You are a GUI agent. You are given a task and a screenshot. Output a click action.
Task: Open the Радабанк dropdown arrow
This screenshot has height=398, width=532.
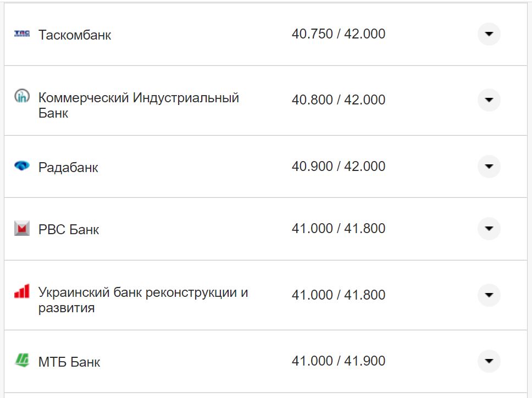pos(489,167)
